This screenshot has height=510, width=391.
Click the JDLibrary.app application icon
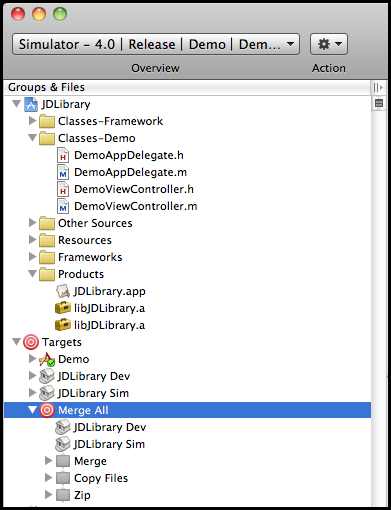click(x=63, y=291)
